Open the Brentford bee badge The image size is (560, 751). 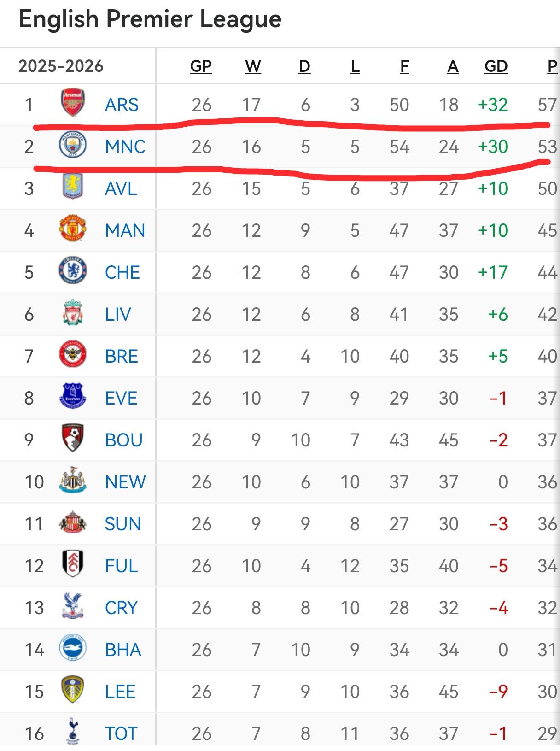click(73, 354)
